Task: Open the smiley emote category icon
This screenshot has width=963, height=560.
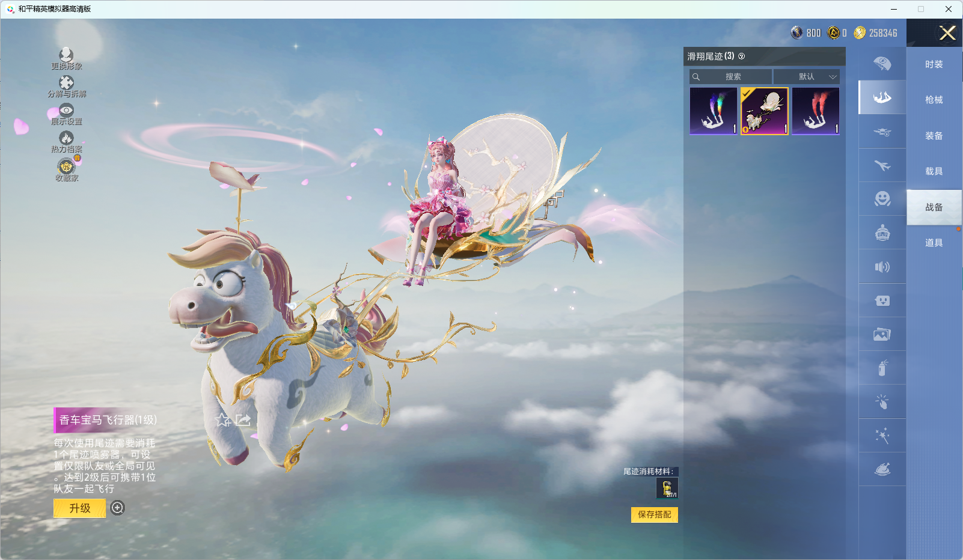Action: [882, 199]
